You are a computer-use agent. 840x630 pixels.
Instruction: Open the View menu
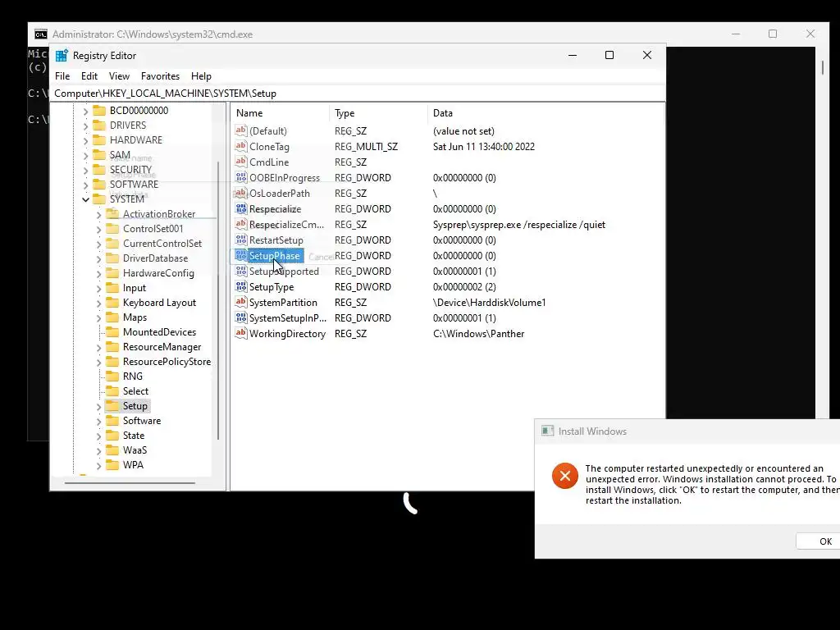(119, 76)
